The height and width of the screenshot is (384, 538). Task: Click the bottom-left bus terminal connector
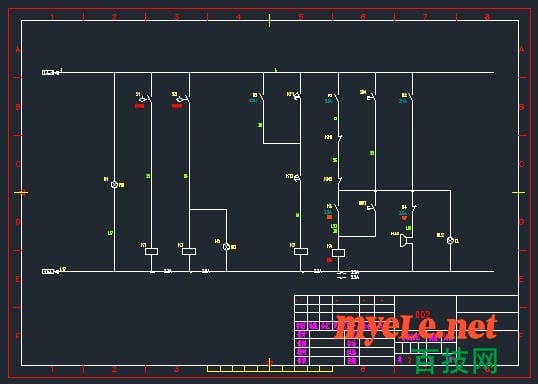[50, 271]
